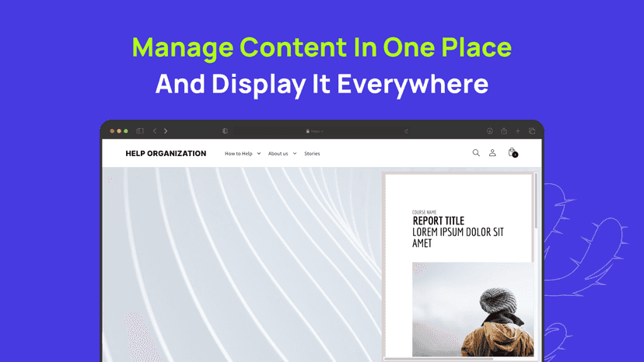Image resolution: width=644 pixels, height=362 pixels.
Task: Reload the page with the refresh icon
Action: click(x=406, y=131)
